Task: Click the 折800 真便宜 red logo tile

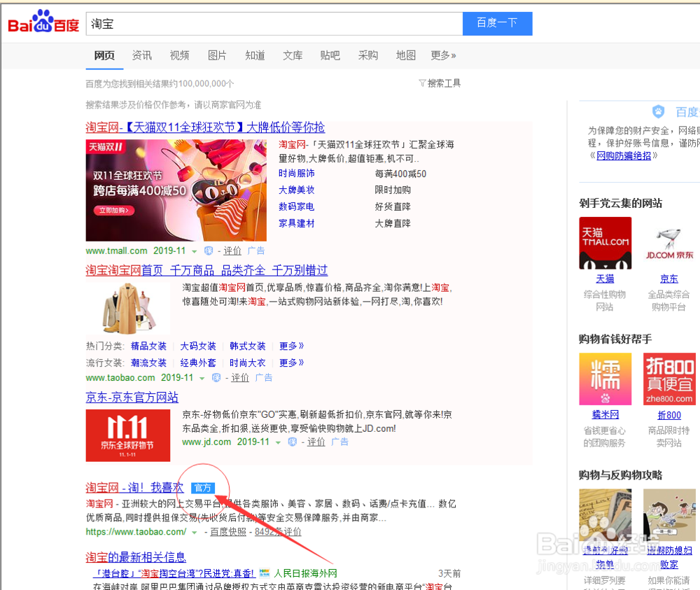Action: tap(669, 379)
